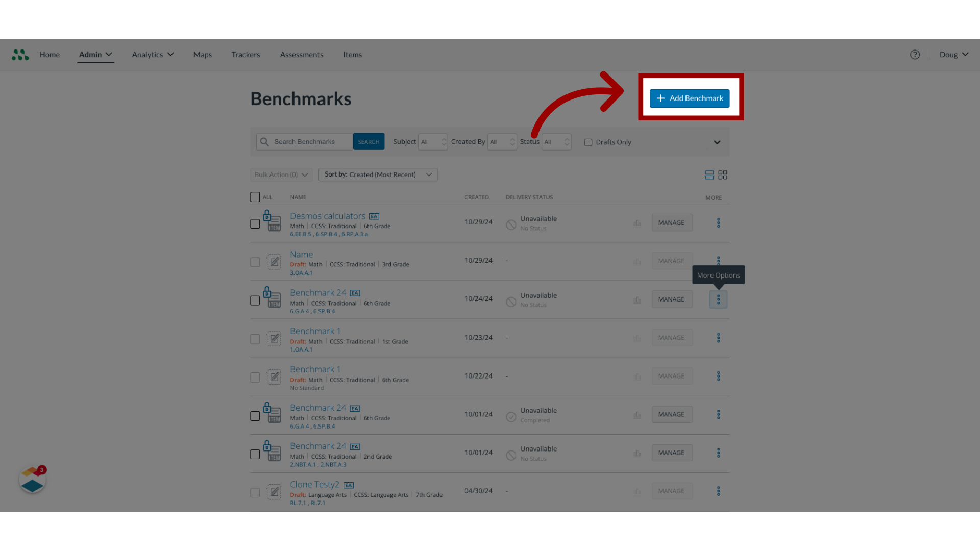Image resolution: width=980 pixels, height=551 pixels.
Task: Open the floating help widget with badge
Action: 33,480
